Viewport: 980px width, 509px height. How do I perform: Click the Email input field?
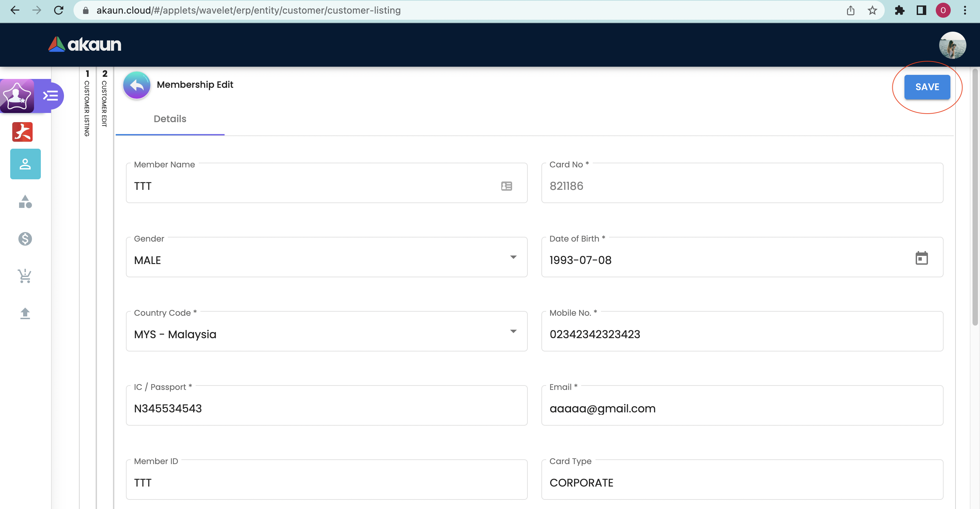tap(742, 408)
